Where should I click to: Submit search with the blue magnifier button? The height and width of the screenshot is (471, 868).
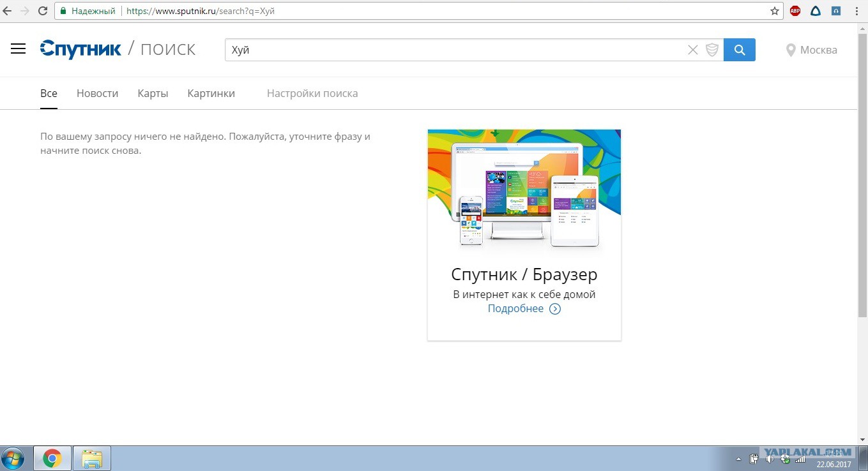point(740,50)
